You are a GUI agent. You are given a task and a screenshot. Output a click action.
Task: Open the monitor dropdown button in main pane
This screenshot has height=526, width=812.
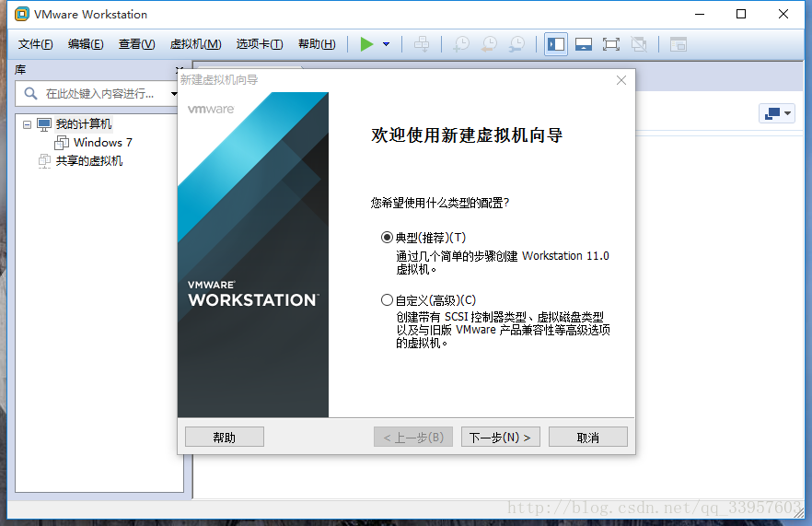(777, 113)
